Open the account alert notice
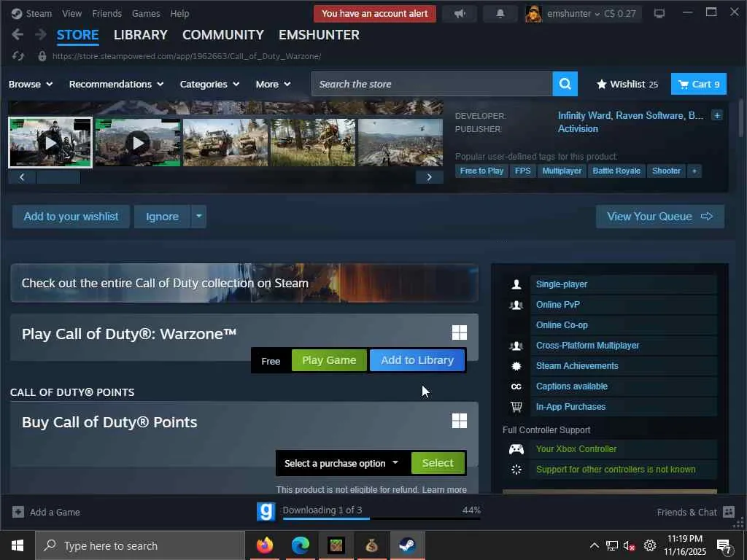The width and height of the screenshot is (747, 560). (374, 14)
